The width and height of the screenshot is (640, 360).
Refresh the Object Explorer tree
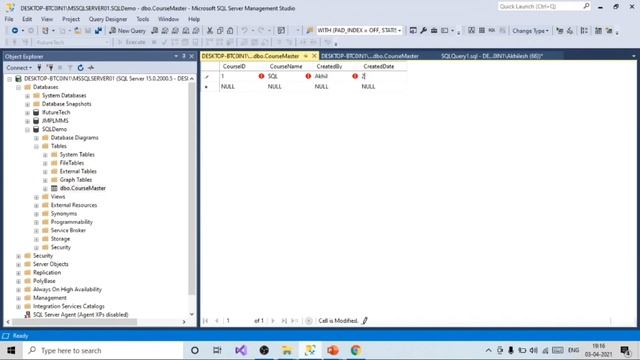tap(80, 68)
